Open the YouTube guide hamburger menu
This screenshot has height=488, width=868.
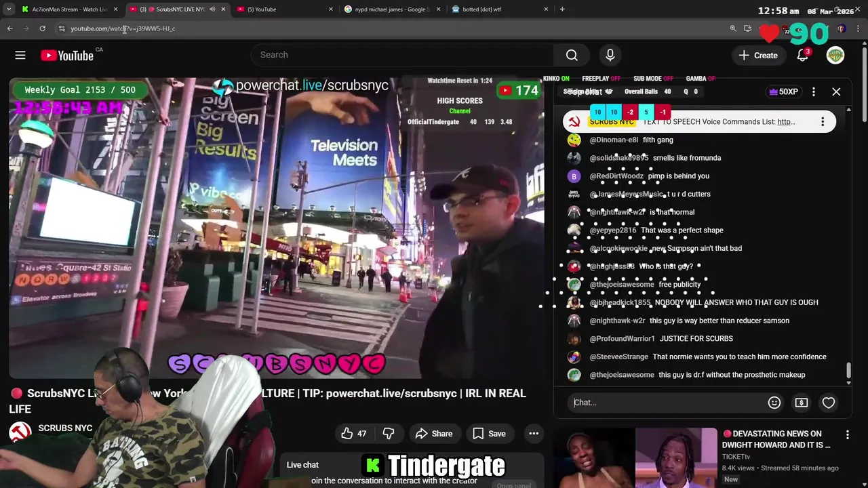[x=20, y=56]
